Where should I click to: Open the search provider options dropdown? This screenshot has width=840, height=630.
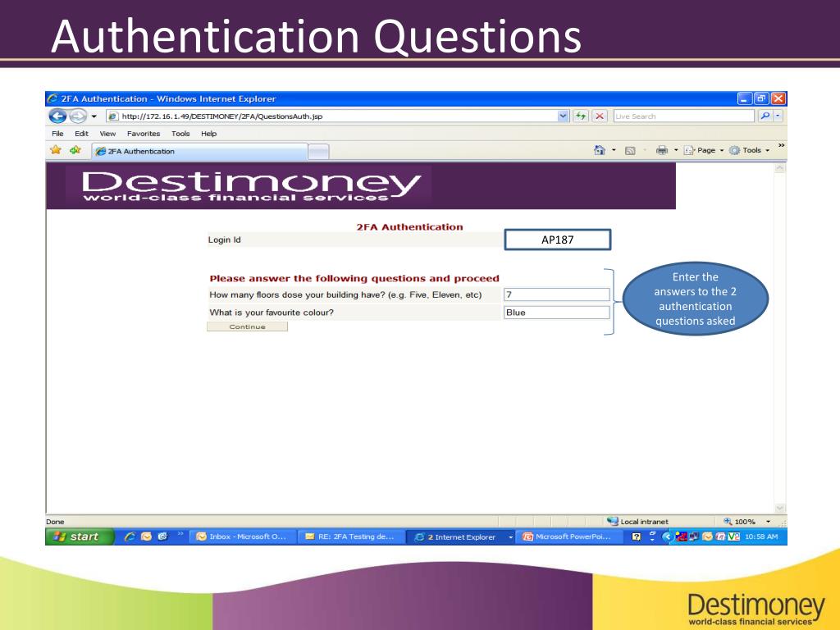click(x=778, y=116)
